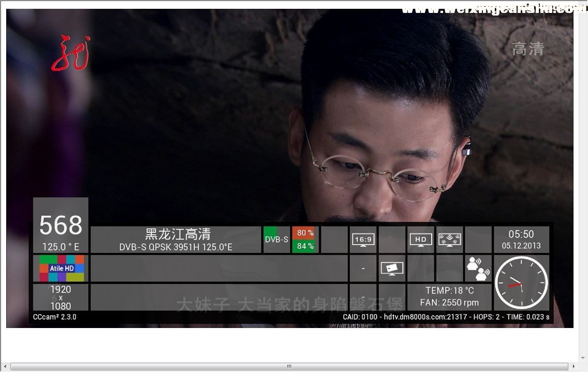Click the speaking users audio icon
The image size is (588, 372).
pos(478,269)
